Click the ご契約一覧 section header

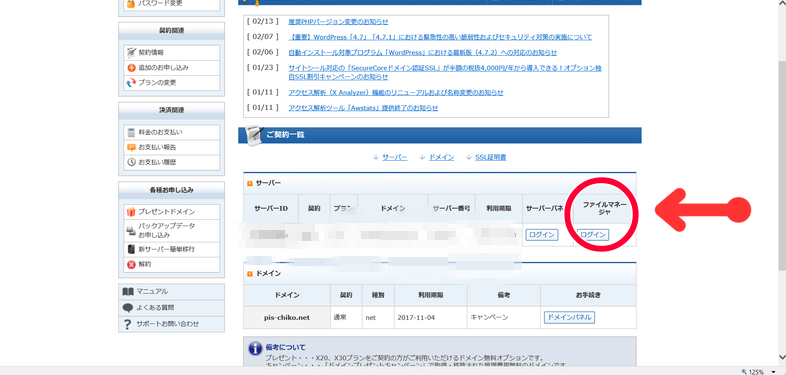point(440,135)
